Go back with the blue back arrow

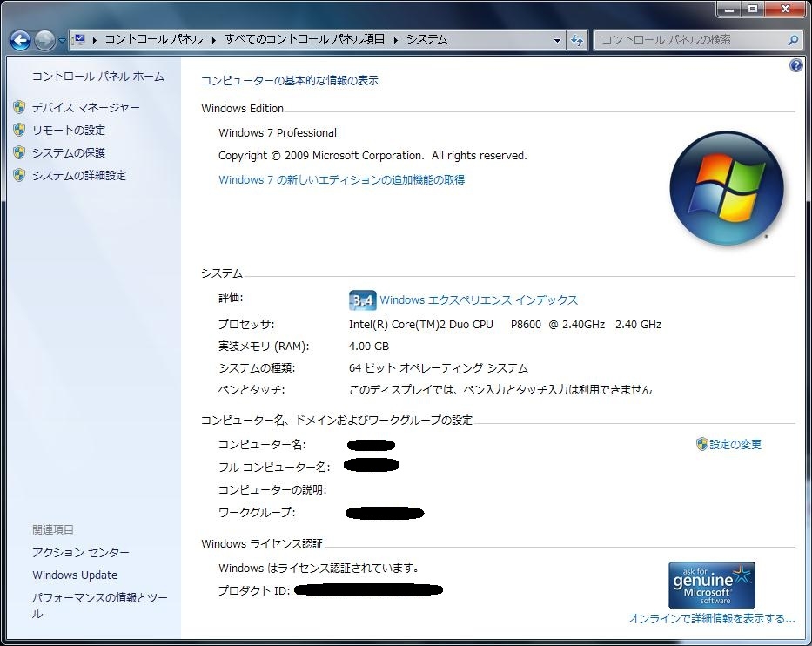pos(20,40)
